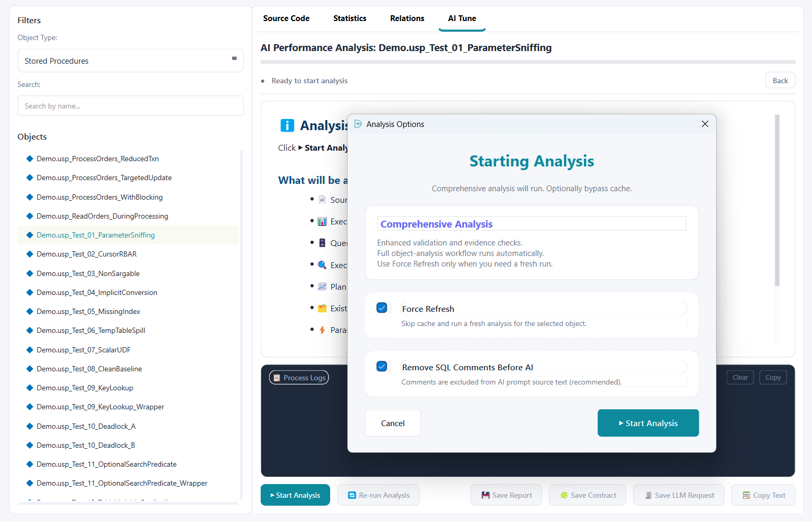Select Demo.usp_Test_11_OptionalSearchPredicate object

(128, 464)
